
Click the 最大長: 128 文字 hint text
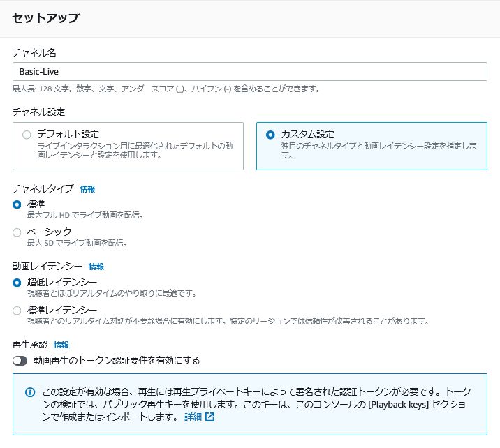click(x=166, y=89)
